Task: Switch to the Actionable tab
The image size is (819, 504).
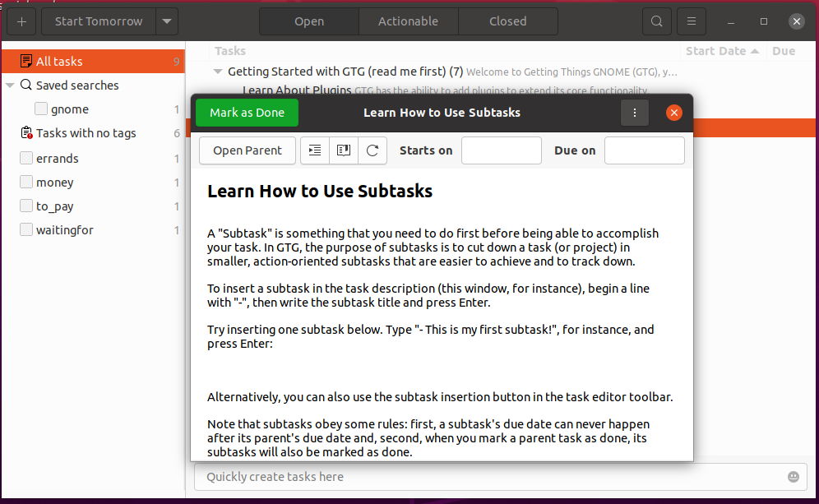Action: pos(408,21)
